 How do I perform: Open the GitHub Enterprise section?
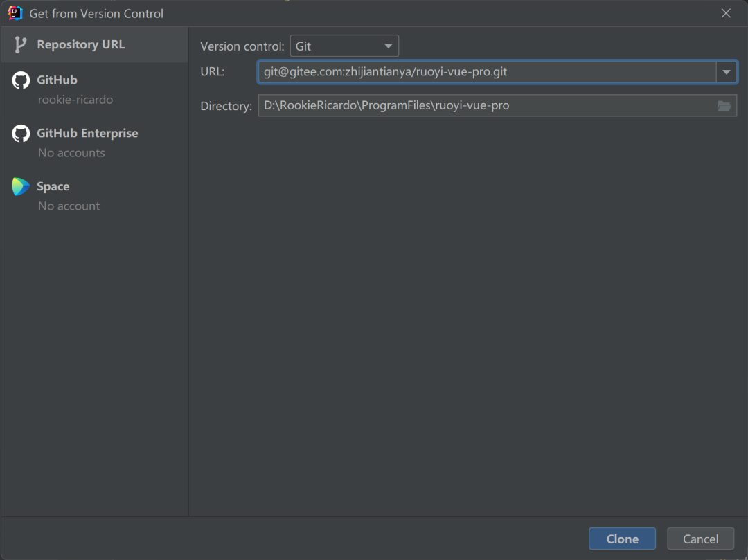tap(94, 143)
